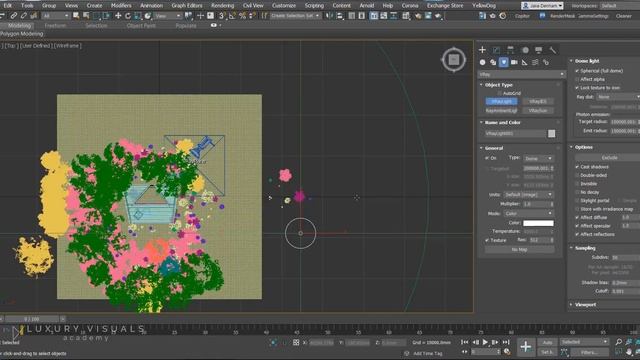Open the Units dropdown
The image size is (640, 360).
[x=529, y=194]
